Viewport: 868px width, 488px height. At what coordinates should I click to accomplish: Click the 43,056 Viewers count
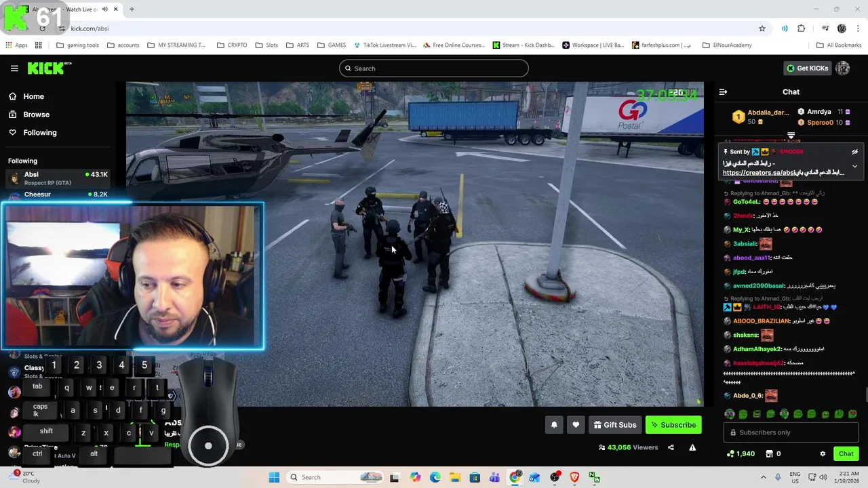(x=629, y=447)
